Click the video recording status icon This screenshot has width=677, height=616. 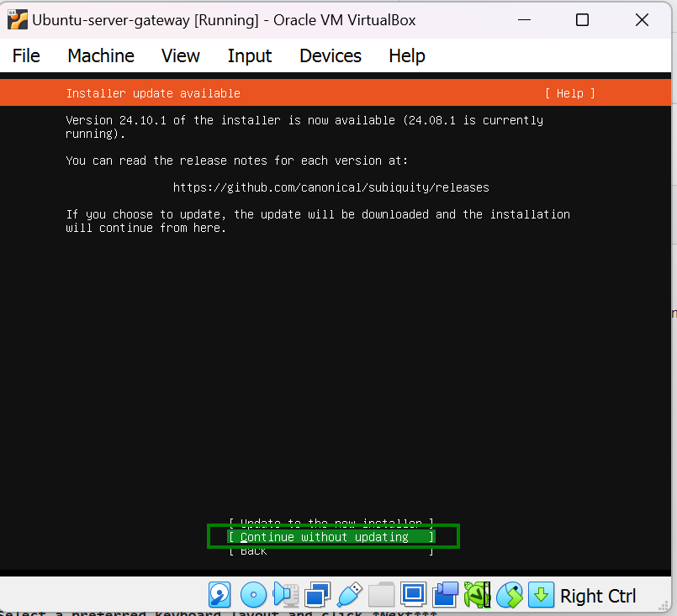pos(445,595)
